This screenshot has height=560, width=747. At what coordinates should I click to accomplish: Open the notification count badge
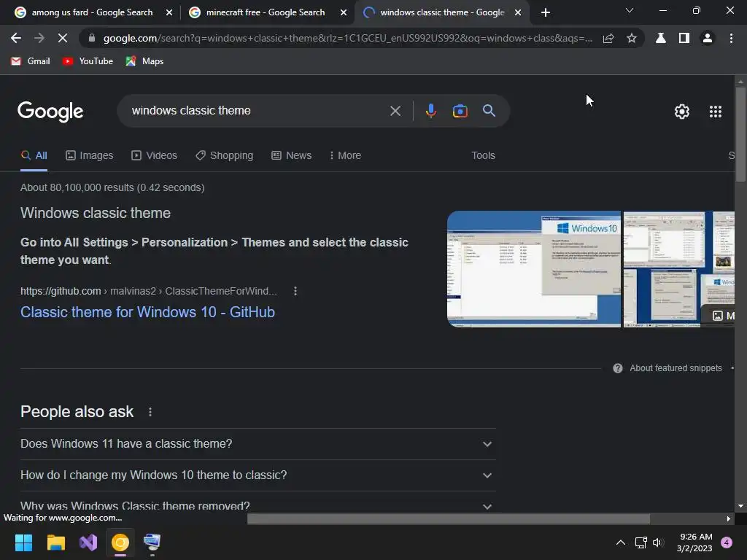727,542
